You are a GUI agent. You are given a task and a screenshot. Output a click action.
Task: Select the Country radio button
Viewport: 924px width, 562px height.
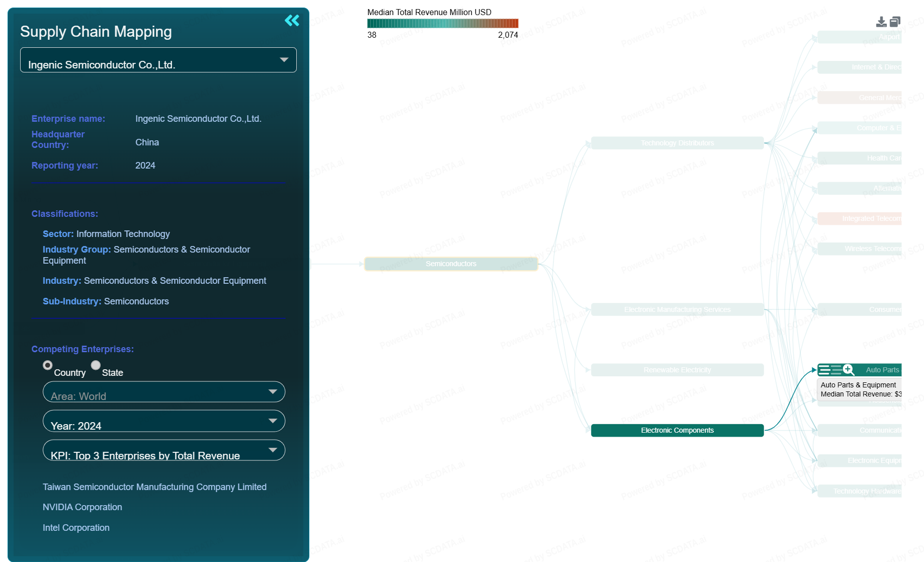[x=48, y=365]
